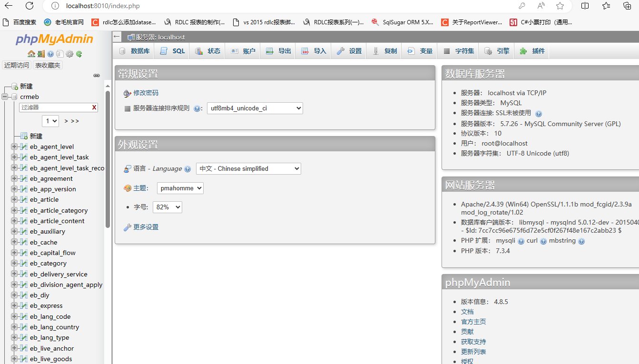Click the browser back arrow
The image size is (639, 364).
pyautogui.click(x=9, y=6)
